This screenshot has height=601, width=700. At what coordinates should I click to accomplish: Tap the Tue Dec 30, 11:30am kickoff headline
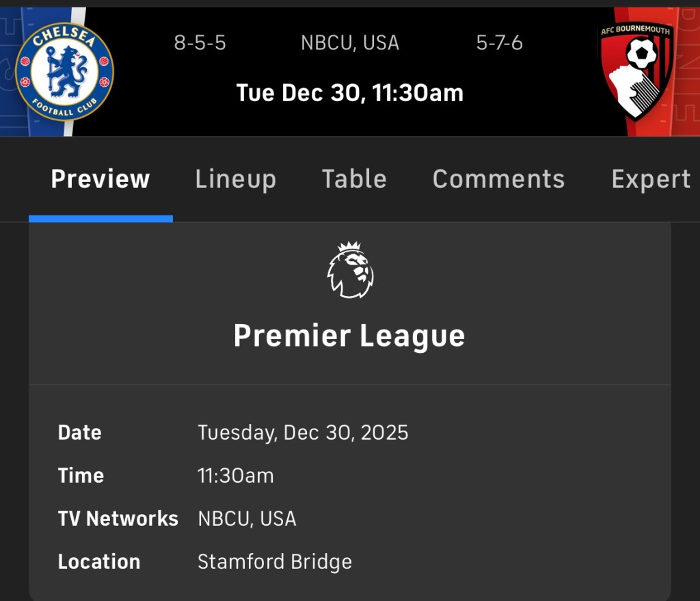(x=350, y=92)
